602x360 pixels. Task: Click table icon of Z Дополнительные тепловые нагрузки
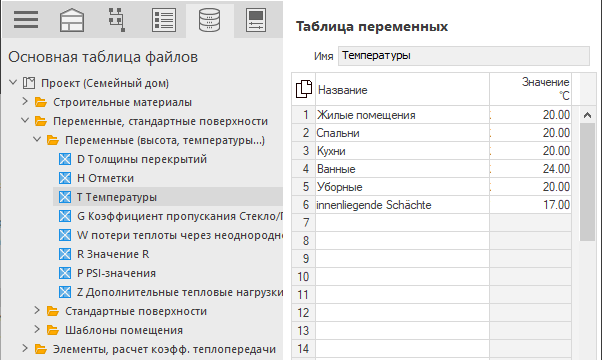click(x=65, y=292)
